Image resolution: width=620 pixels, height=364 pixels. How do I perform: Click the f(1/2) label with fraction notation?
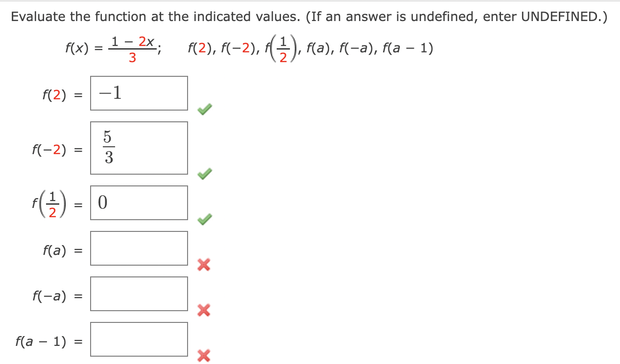49,204
